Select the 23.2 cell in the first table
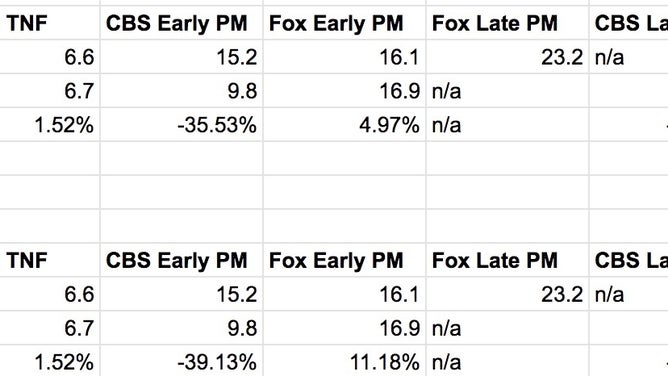This screenshot has height=376, width=668. click(x=507, y=57)
